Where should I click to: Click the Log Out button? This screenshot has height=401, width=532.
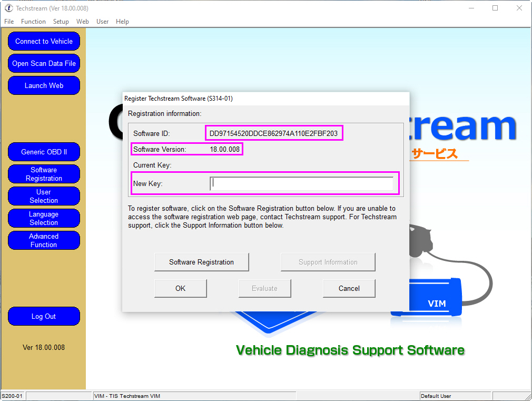44,316
